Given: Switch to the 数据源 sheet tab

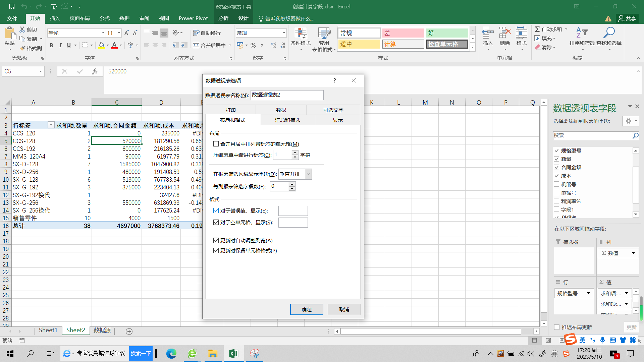Looking at the screenshot, I should click(102, 330).
